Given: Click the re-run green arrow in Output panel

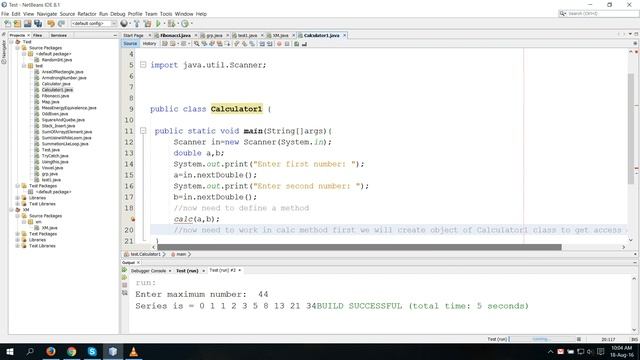Looking at the screenshot, I should coord(124,270).
